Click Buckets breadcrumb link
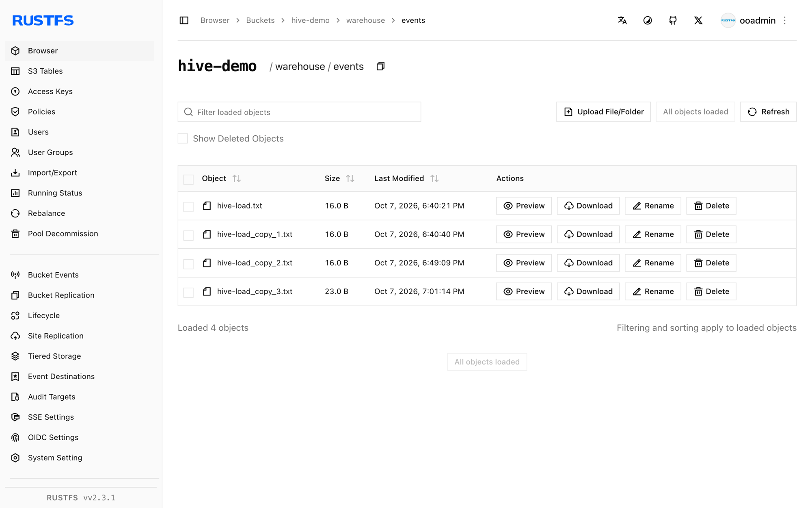The image size is (812, 508). (260, 20)
